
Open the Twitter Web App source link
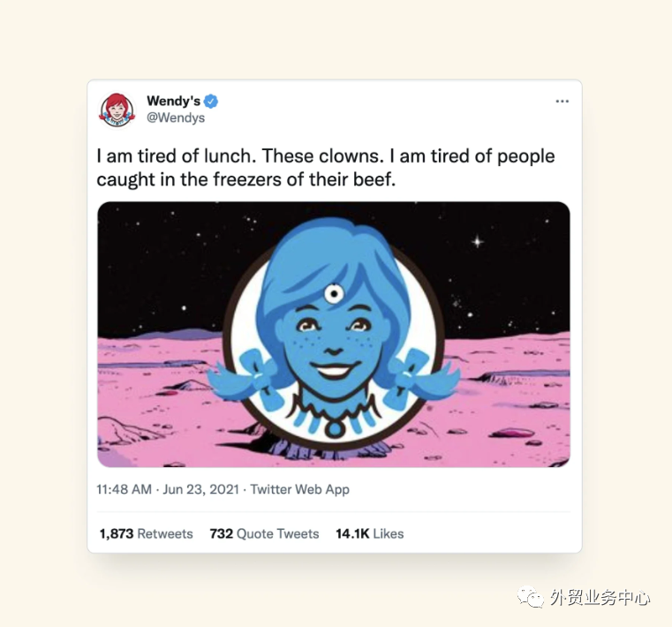pos(299,489)
